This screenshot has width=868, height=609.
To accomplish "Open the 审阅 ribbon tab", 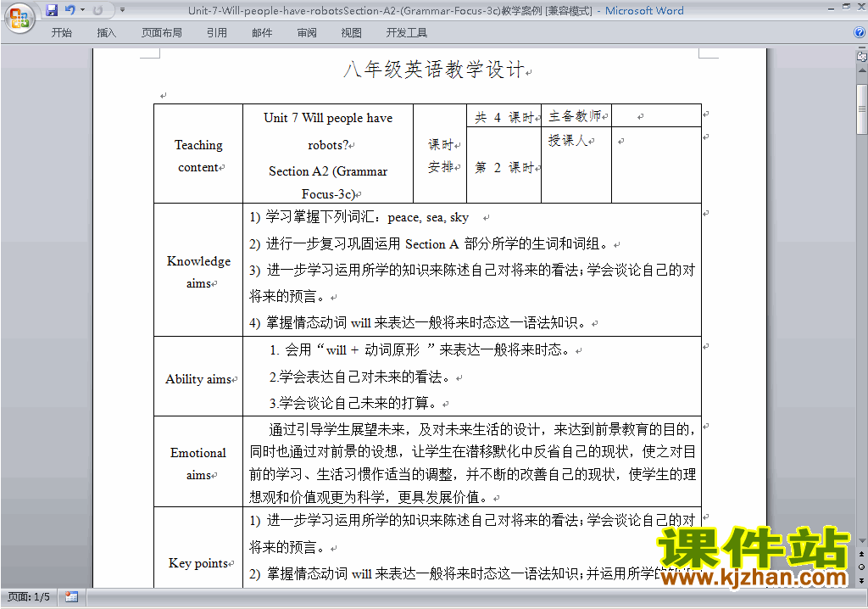I will (307, 33).
